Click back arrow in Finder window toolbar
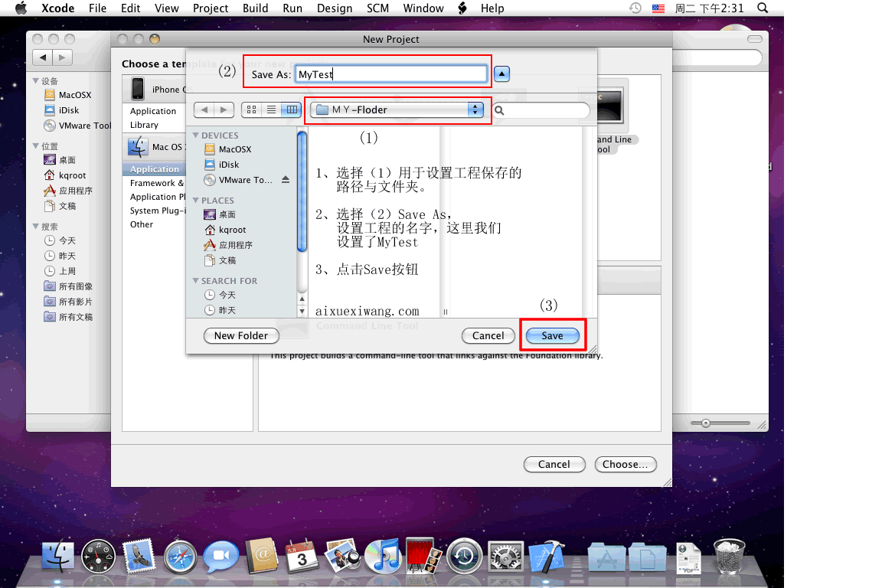This screenshot has height=588, width=882. 43,57
